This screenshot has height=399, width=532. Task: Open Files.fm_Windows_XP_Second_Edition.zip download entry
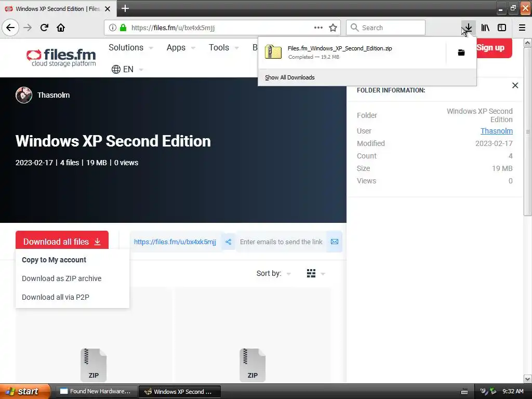[352, 52]
